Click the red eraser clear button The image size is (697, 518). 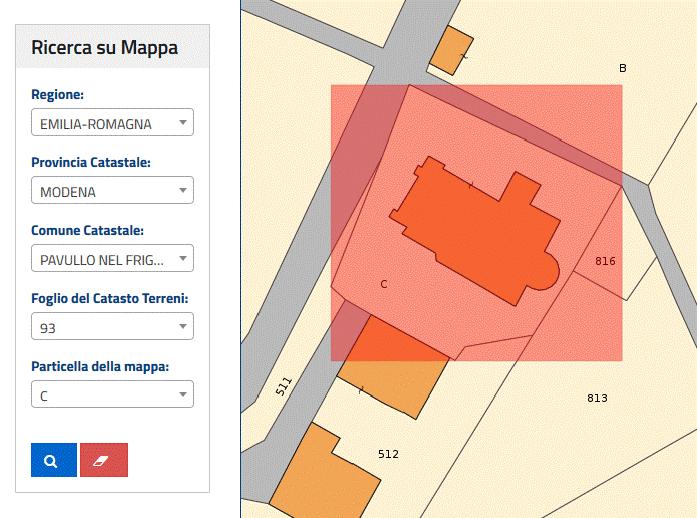tap(104, 460)
